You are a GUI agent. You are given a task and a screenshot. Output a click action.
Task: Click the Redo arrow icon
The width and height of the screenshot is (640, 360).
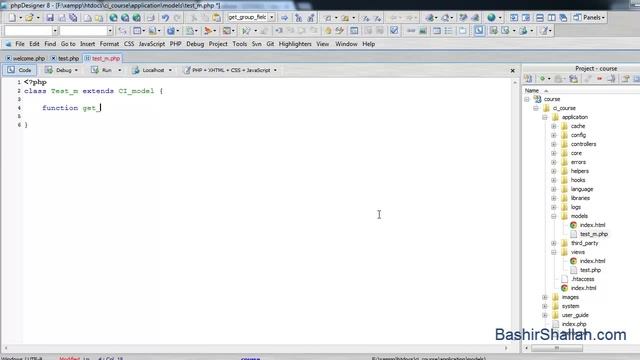(177, 18)
